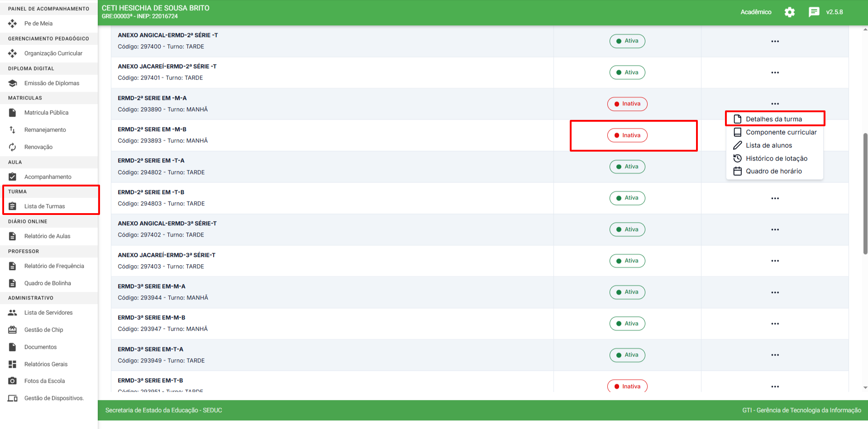Click the Emissão de Diplomas graduation cap icon

[13, 83]
